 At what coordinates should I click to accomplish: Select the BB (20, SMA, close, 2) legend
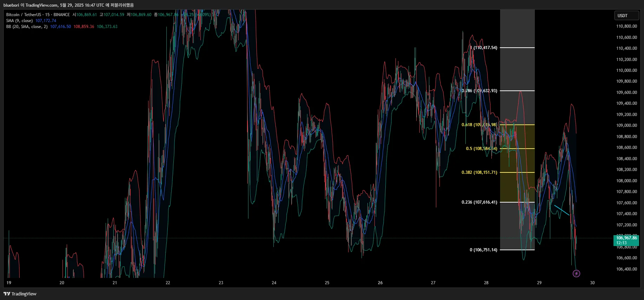point(62,27)
